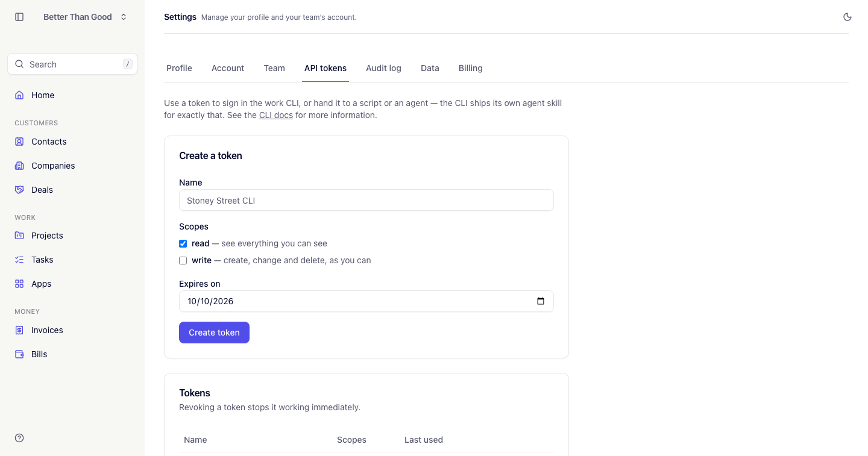
Task: Open the Audit log tab
Action: (383, 68)
